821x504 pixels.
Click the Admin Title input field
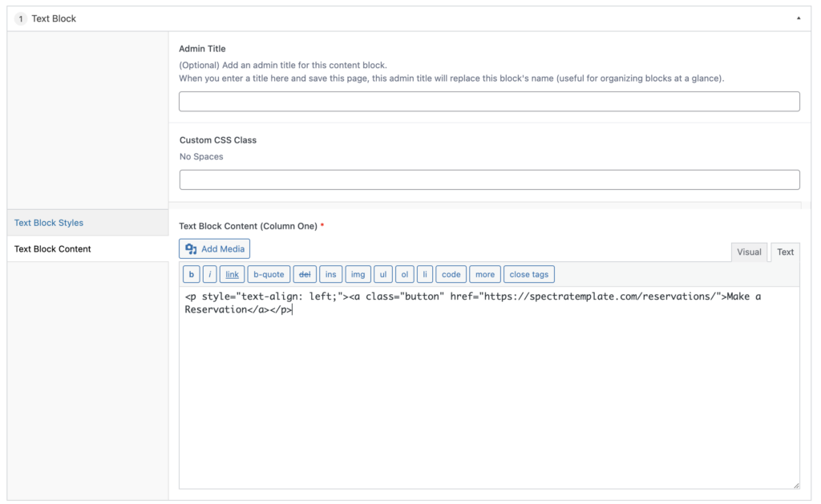pos(489,102)
